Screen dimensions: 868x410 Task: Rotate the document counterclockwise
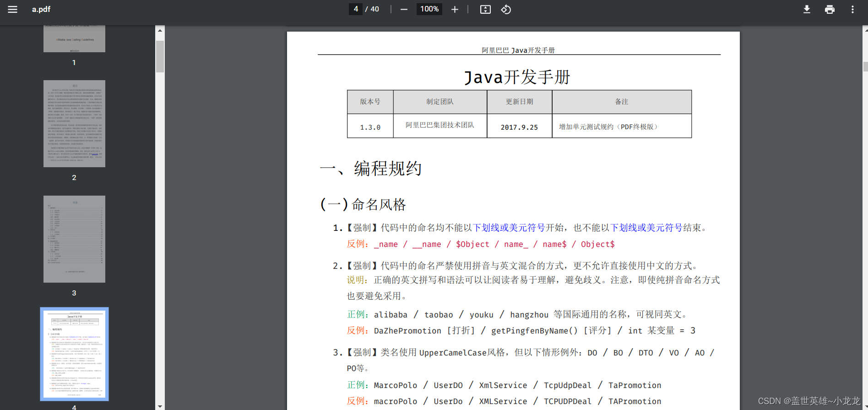tap(506, 9)
